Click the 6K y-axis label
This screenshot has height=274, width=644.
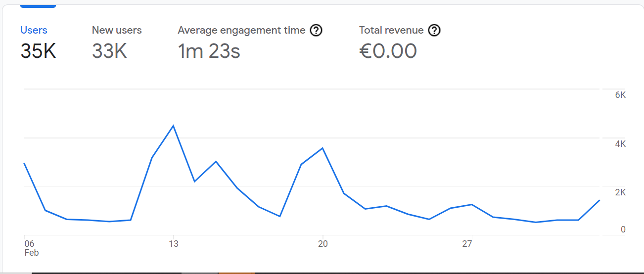coord(620,95)
